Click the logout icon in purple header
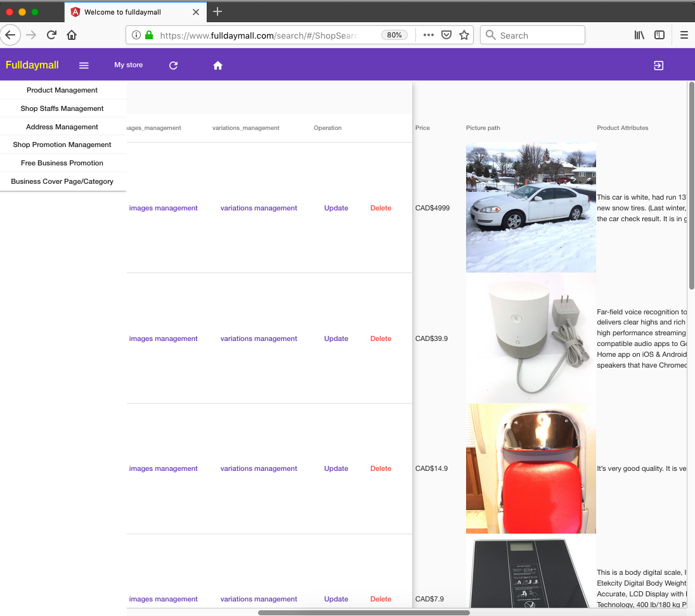 (x=658, y=65)
